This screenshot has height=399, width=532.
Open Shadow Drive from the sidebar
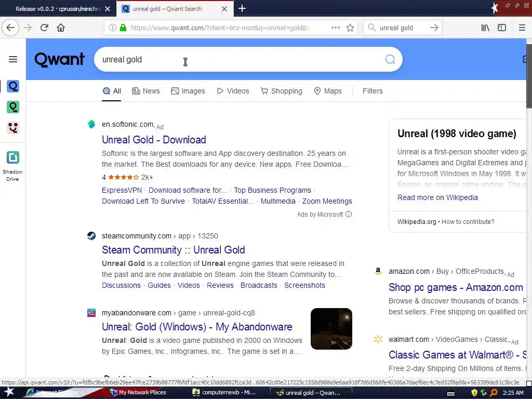click(x=12, y=166)
